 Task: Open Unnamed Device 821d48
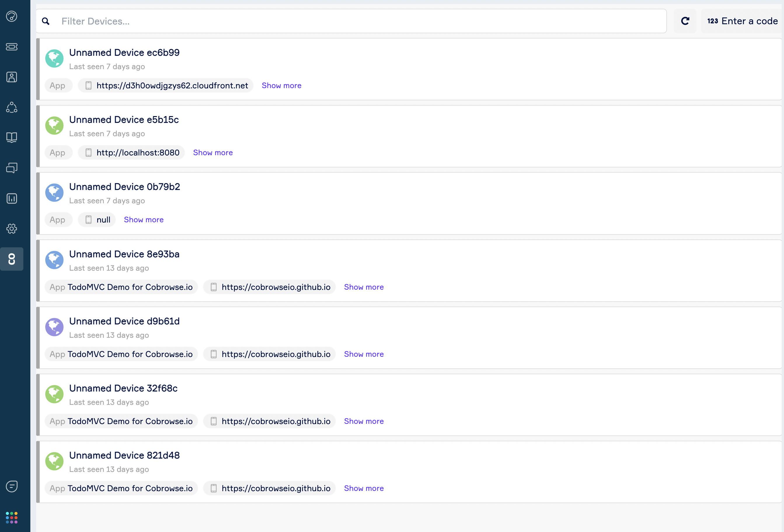124,456
